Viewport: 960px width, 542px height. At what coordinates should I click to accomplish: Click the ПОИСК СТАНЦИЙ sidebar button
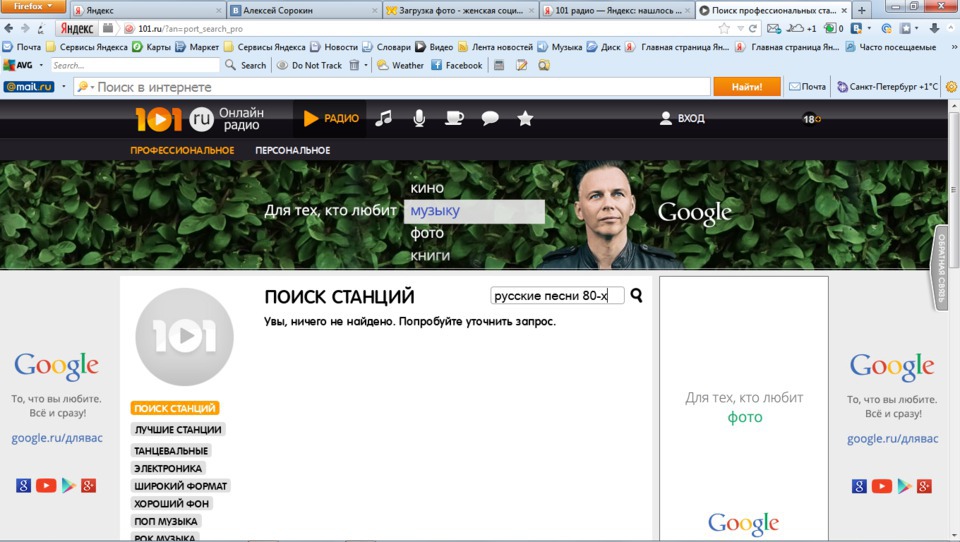(x=174, y=408)
